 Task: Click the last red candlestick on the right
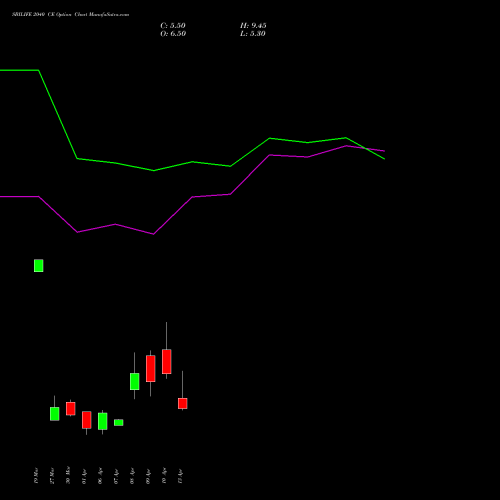183,403
